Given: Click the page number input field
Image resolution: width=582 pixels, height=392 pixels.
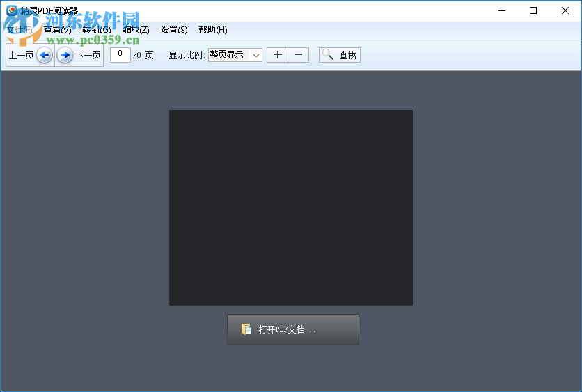Looking at the screenshot, I should [120, 54].
